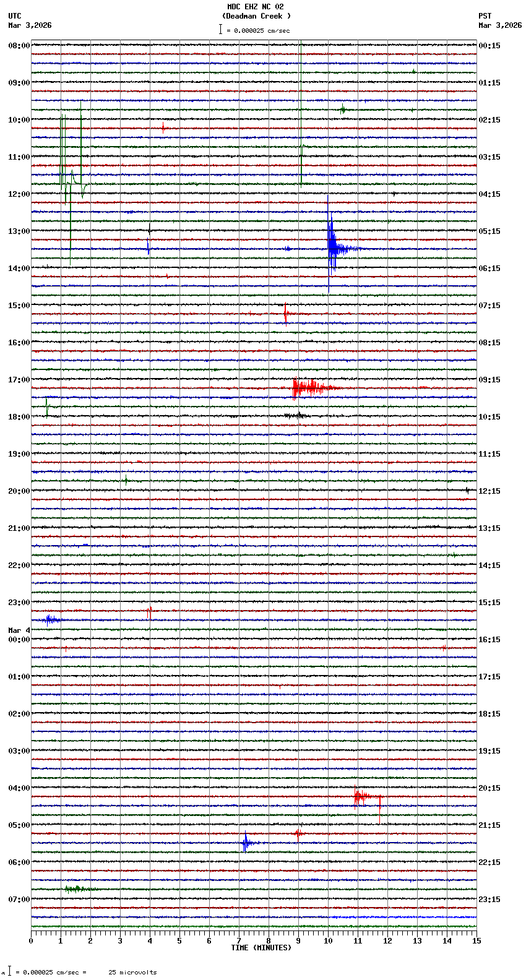This screenshot has height=980, width=526.
Task: Click the '00:15' PST time label
Action: pos(489,46)
